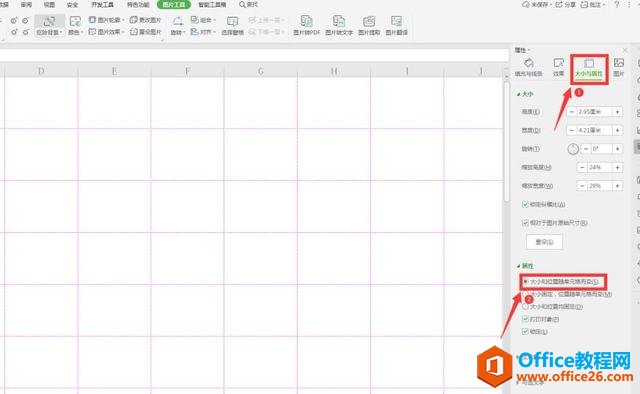Switch to the 视图 ribbon tab
The width and height of the screenshot is (640, 394).
49,4
